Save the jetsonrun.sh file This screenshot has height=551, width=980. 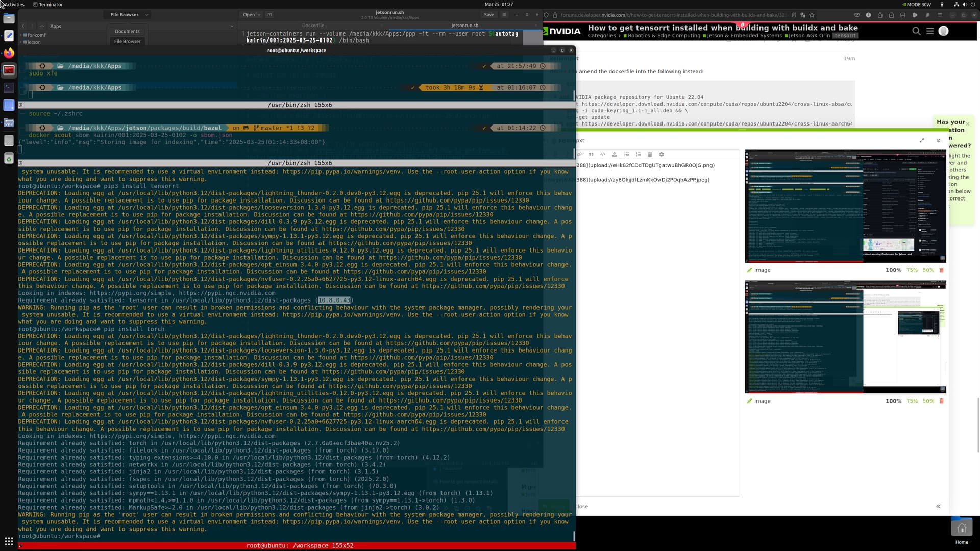[x=489, y=15]
